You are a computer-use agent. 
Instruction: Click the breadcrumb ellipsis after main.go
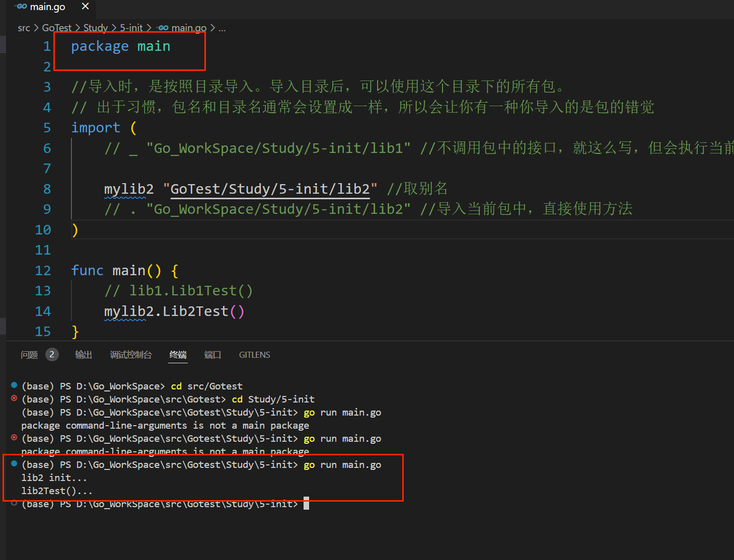(222, 28)
